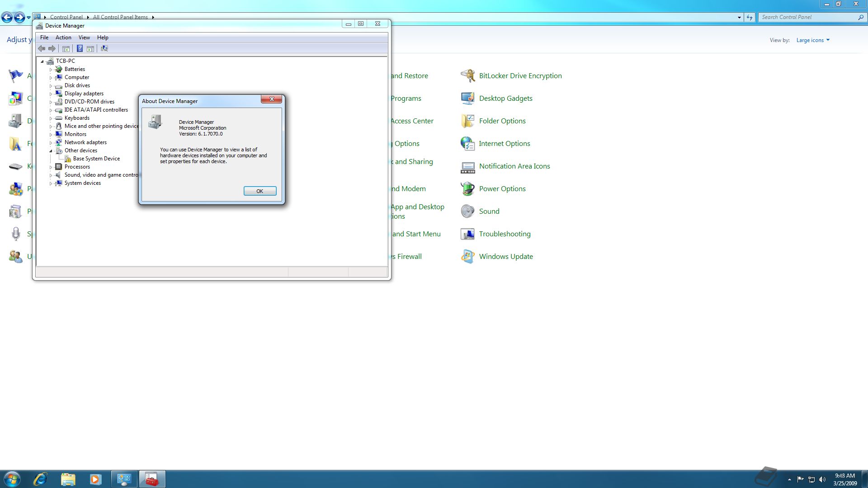
Task: Click the scan for hardware changes icon
Action: (x=104, y=49)
